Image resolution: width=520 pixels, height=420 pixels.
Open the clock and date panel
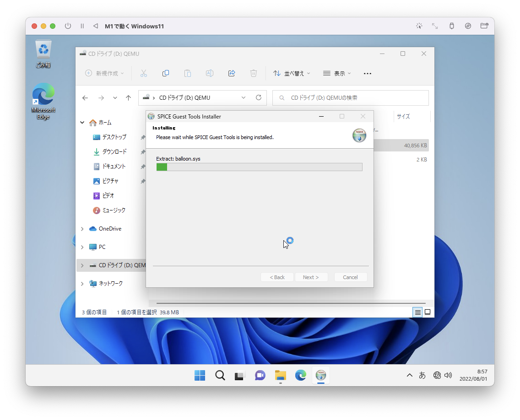pyautogui.click(x=473, y=375)
